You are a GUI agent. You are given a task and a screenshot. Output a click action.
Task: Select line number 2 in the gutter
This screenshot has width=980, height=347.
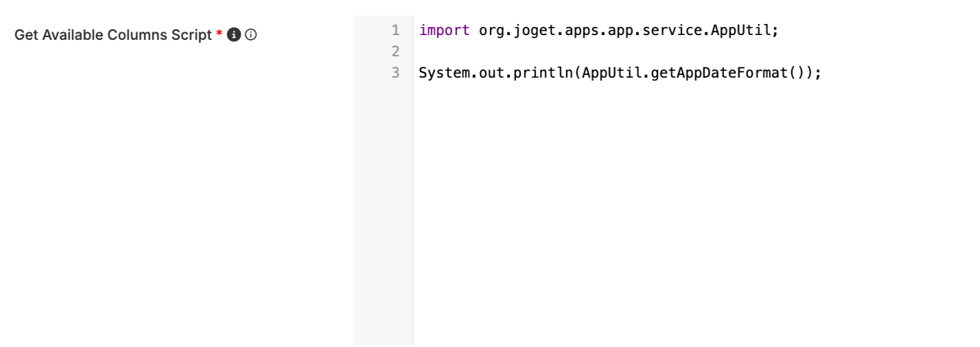[x=395, y=52]
